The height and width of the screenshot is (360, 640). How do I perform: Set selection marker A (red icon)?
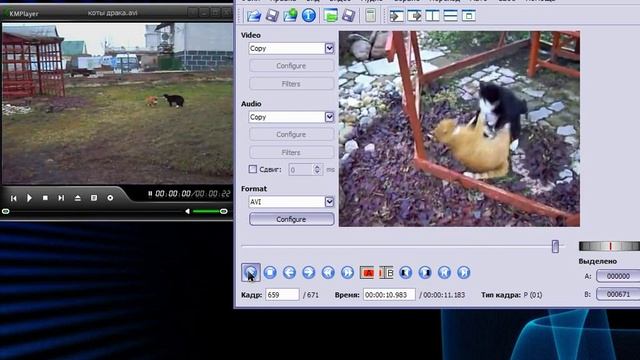[367, 272]
